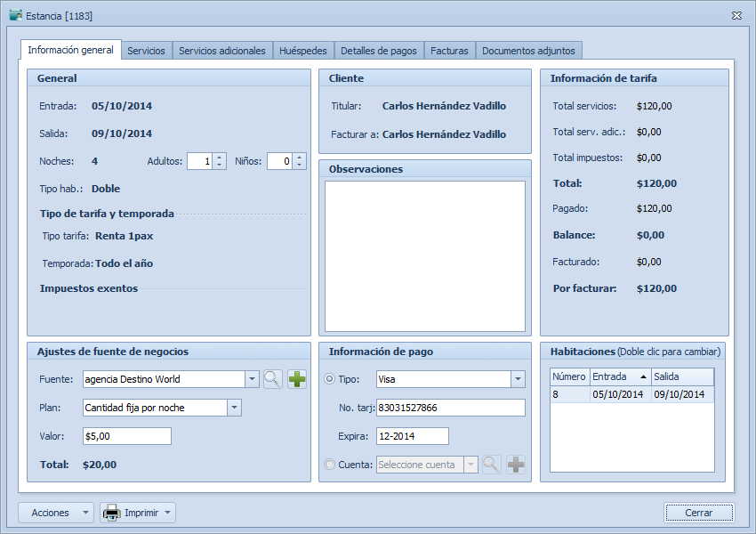Select the Cuenta payment radio button
The image size is (756, 534).
330,465
